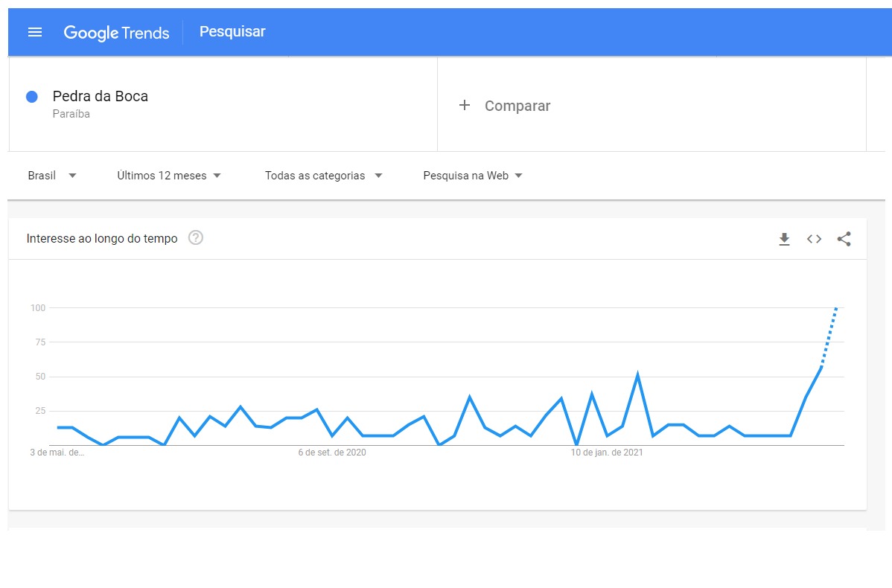Click the 10 de jan. de 2021 axis label
This screenshot has width=892, height=588.
(607, 453)
